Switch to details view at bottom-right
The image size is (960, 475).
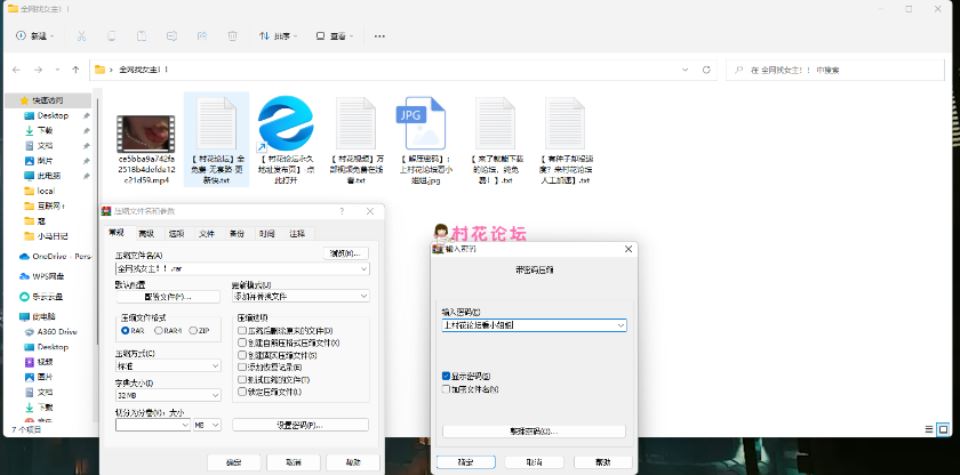pos(929,429)
